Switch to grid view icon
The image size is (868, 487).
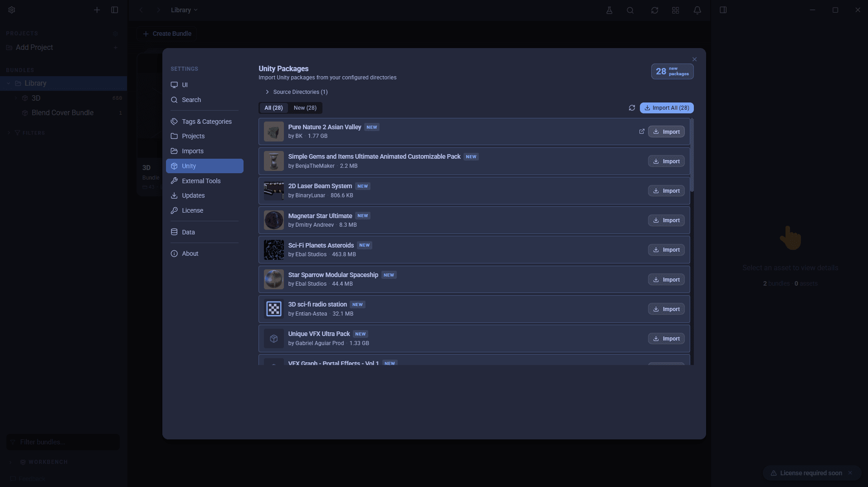[676, 10]
